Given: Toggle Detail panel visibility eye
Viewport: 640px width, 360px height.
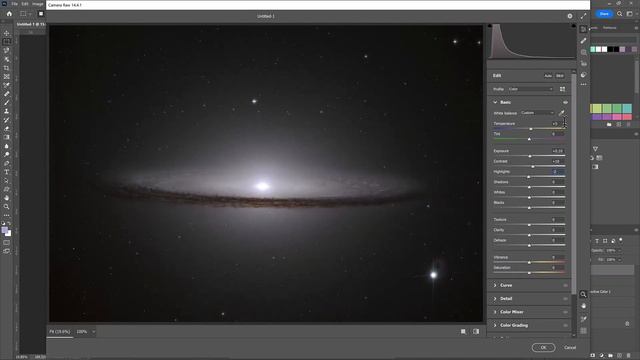Looking at the screenshot, I should pos(565,299).
